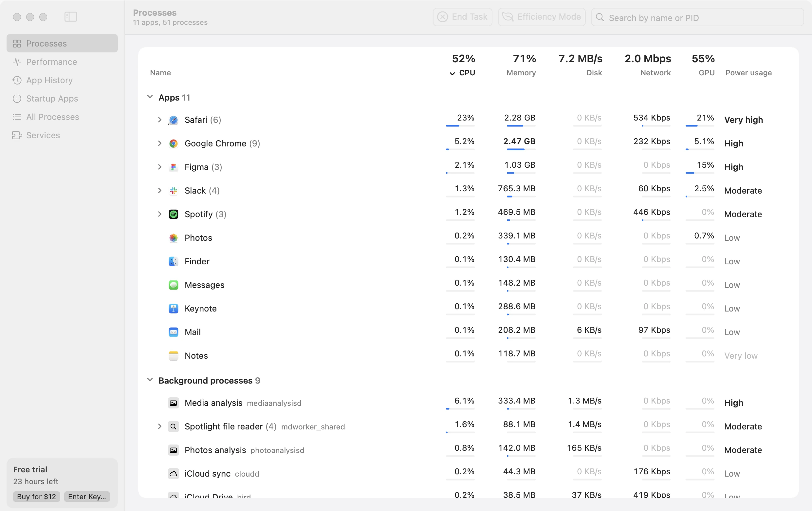Click the Safari app icon
812x511 pixels.
(x=173, y=120)
